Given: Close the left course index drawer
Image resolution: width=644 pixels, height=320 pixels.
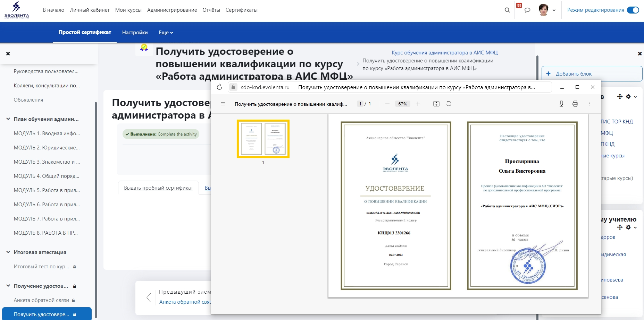Looking at the screenshot, I should click(8, 54).
